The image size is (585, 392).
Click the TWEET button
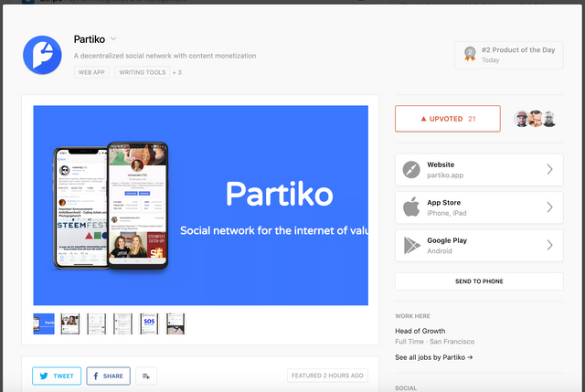click(57, 376)
